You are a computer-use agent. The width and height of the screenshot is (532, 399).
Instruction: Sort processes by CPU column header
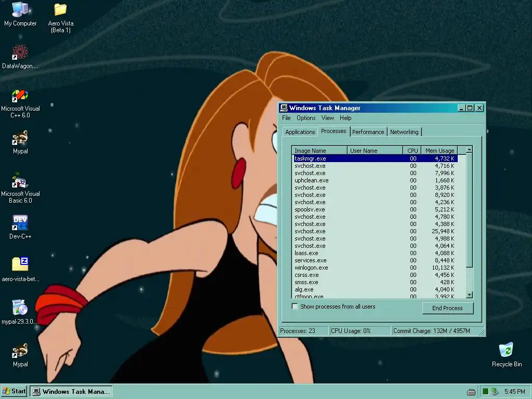(412, 151)
